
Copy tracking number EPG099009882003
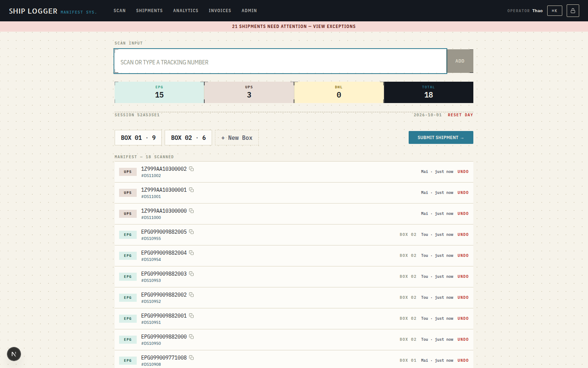click(191, 274)
